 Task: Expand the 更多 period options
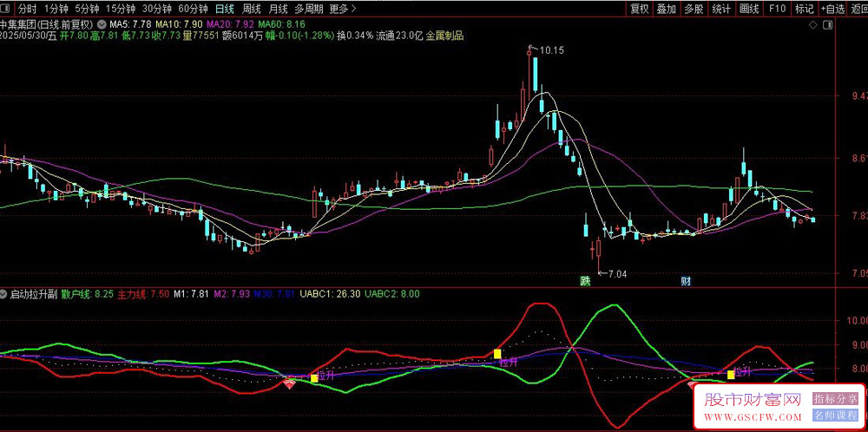click(343, 9)
